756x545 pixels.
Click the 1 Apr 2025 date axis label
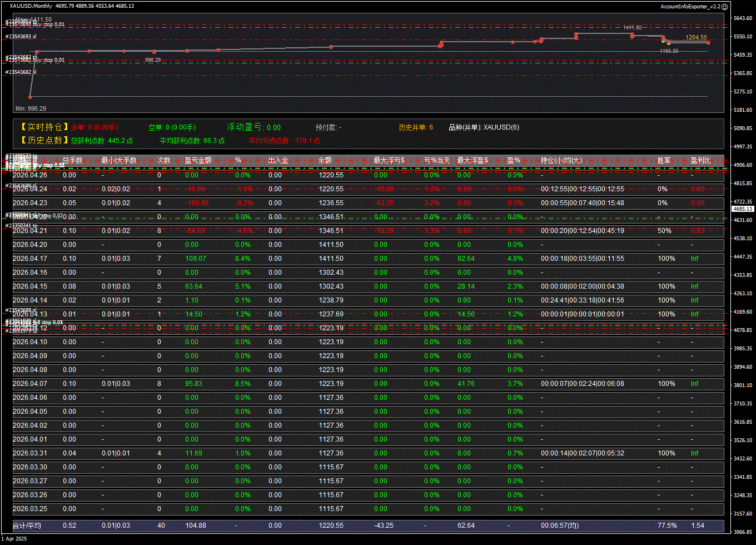coord(14,539)
